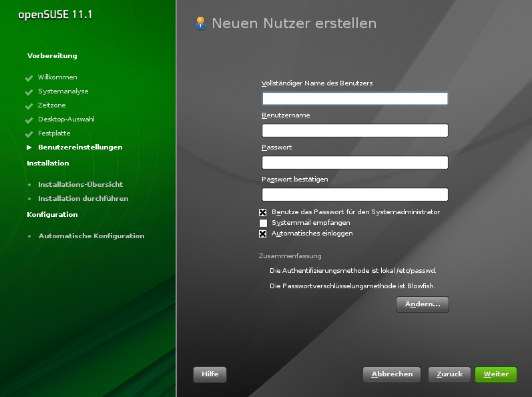Click the Vollständiger Name des Benutzers label

coord(317,83)
